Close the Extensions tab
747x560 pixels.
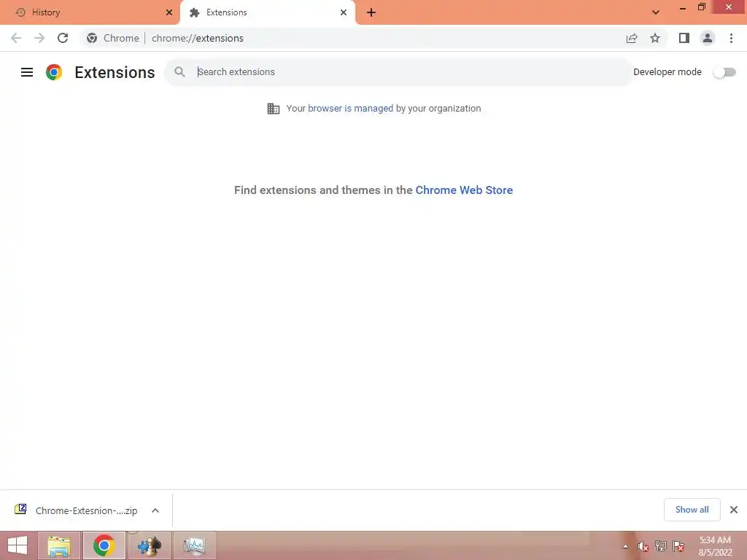pos(344,12)
